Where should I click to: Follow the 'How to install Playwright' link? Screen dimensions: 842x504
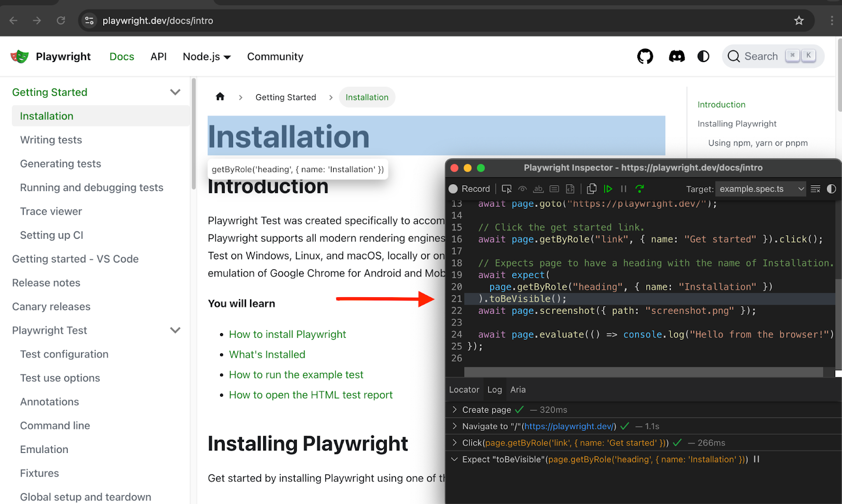point(287,335)
